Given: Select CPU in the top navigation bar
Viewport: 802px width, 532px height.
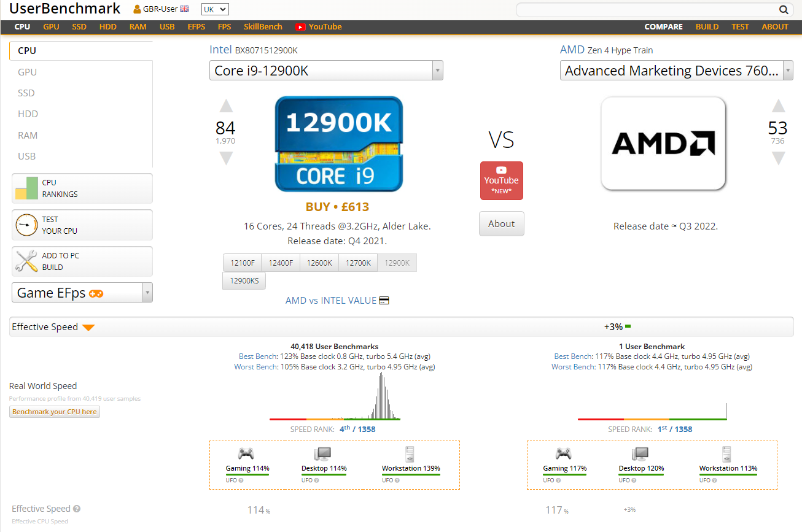Looking at the screenshot, I should coord(22,27).
